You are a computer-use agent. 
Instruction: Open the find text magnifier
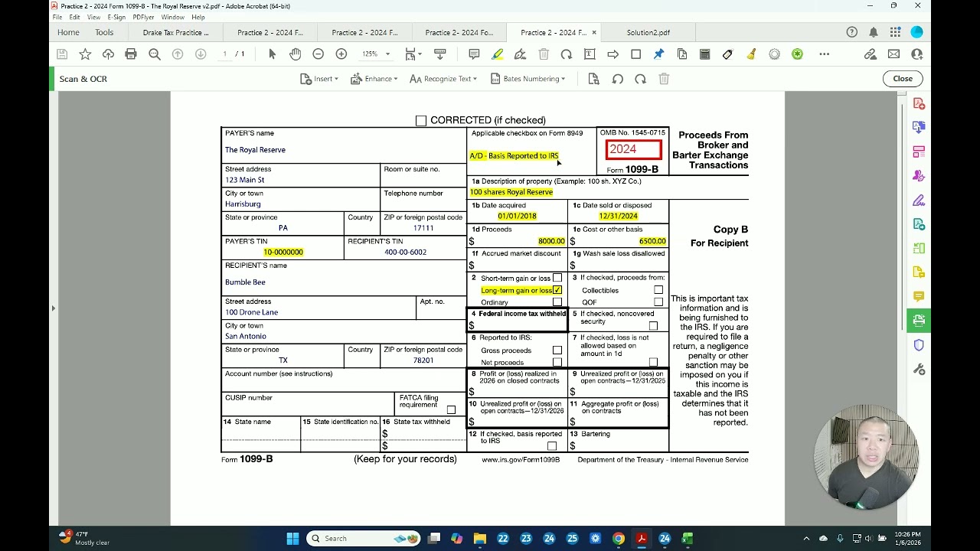(x=154, y=54)
